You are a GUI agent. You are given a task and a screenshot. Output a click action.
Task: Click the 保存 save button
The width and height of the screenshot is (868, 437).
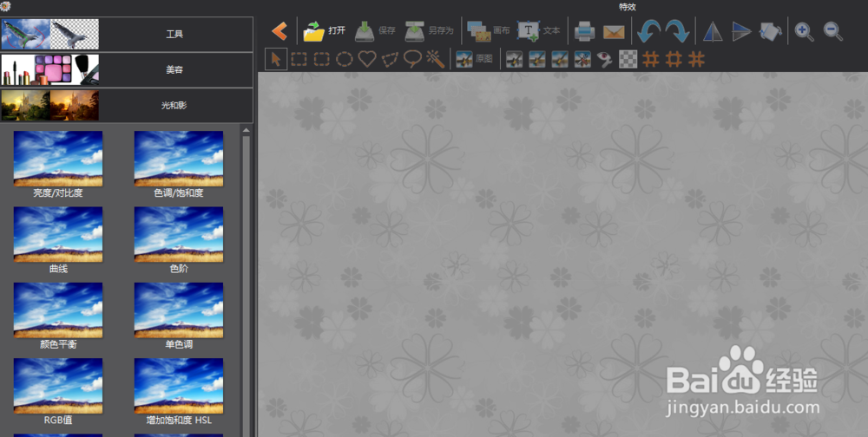(x=375, y=31)
